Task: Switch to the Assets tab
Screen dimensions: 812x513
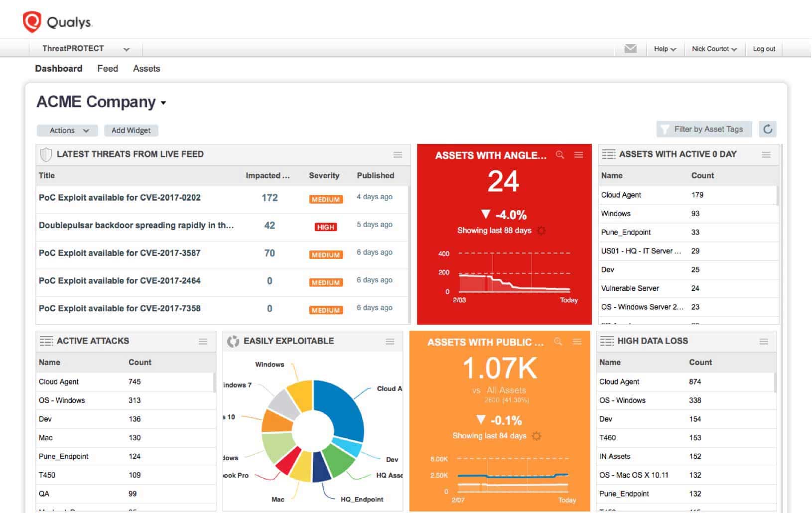Action: [146, 68]
